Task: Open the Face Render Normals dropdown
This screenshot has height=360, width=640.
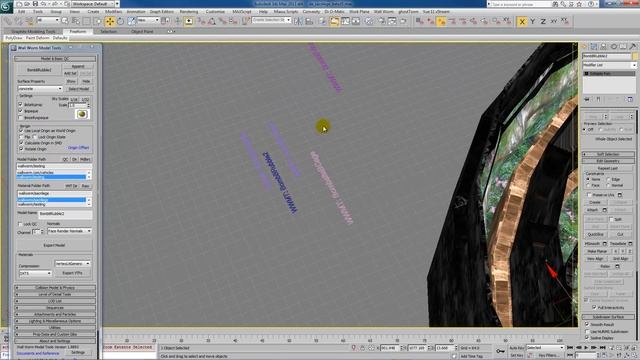Action: coord(69,231)
